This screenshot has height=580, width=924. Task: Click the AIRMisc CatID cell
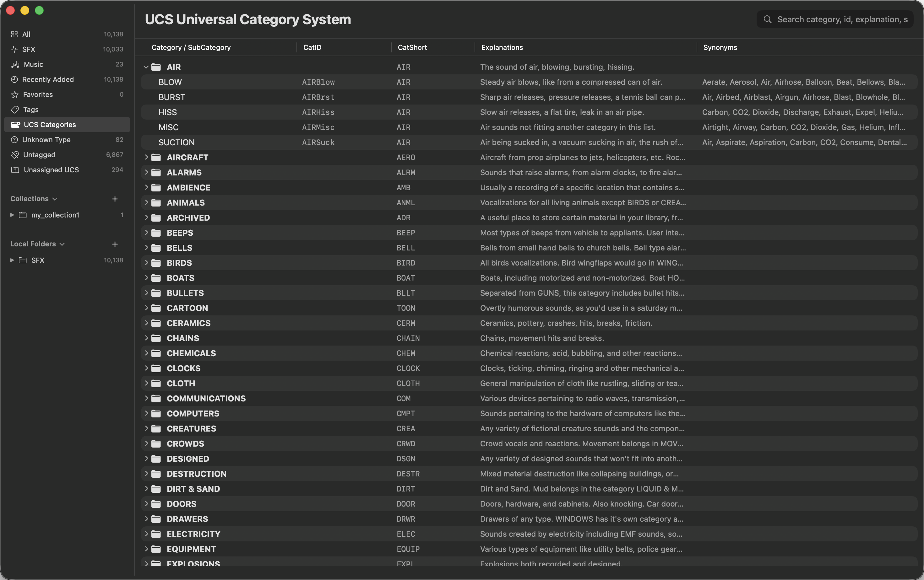[x=318, y=127]
